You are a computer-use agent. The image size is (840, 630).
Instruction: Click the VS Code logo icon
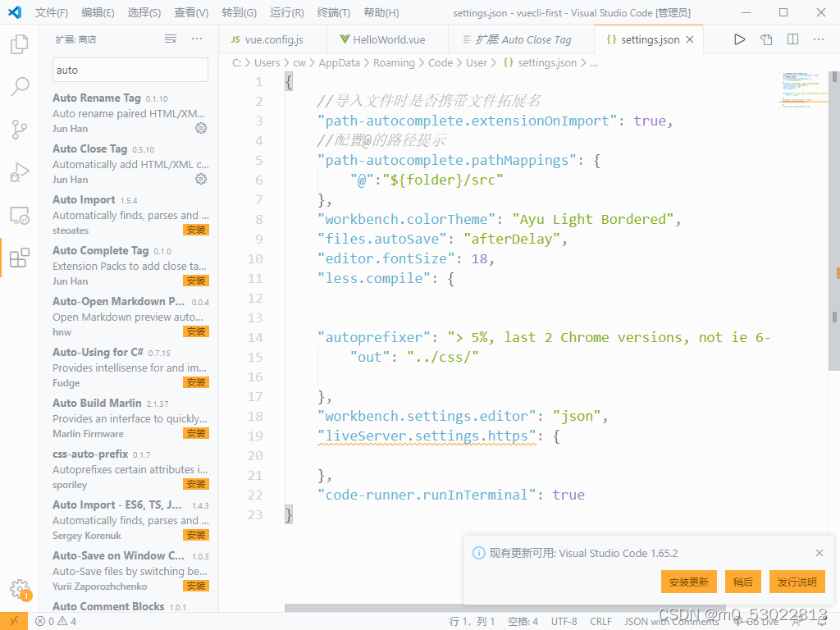pos(15,12)
